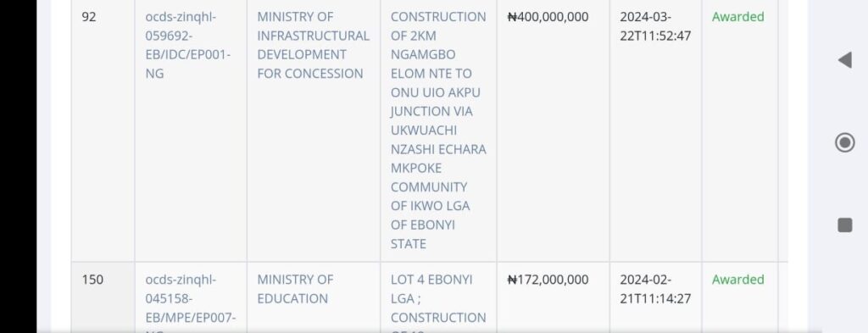Image resolution: width=868 pixels, height=333 pixels.
Task: Open tender ocds-zinqhl-059692-EB/IDC/EP001-NG
Action: (x=188, y=46)
